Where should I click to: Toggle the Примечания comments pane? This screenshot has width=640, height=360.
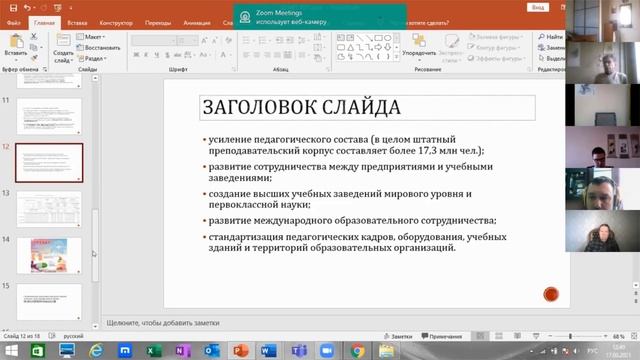442,336
